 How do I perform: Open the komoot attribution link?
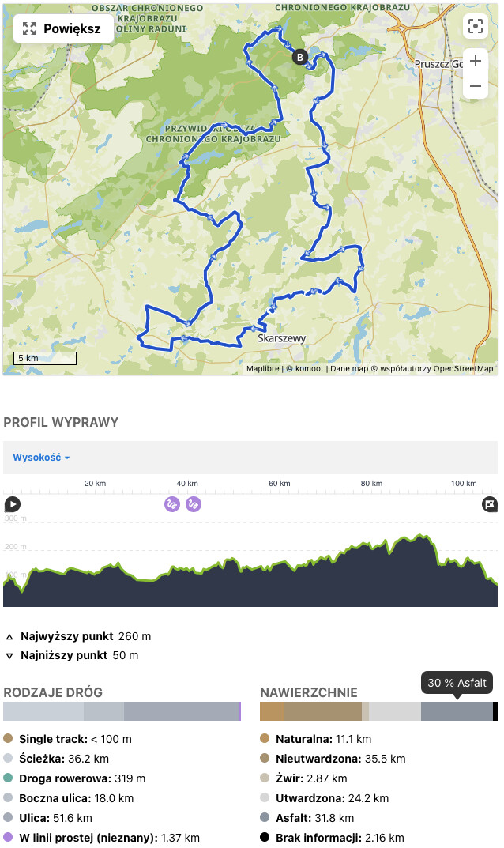tap(310, 369)
